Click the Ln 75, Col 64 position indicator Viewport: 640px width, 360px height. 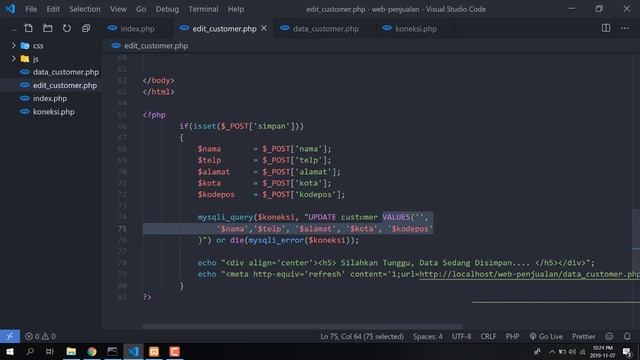click(362, 336)
